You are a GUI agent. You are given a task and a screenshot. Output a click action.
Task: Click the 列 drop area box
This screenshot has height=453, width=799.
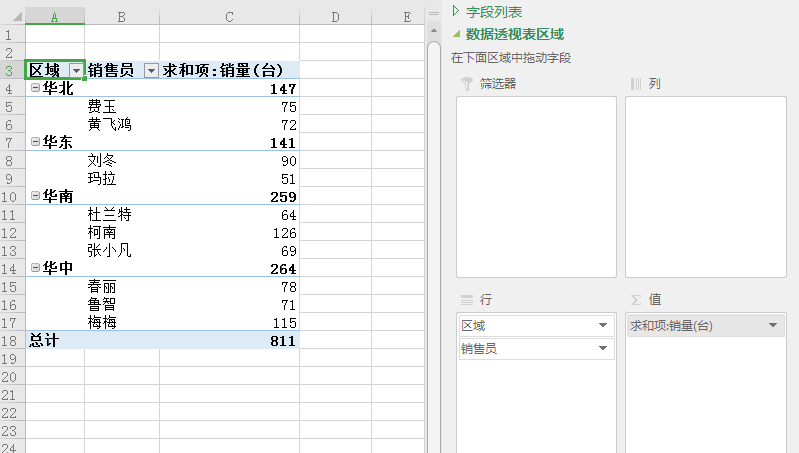pyautogui.click(x=706, y=187)
